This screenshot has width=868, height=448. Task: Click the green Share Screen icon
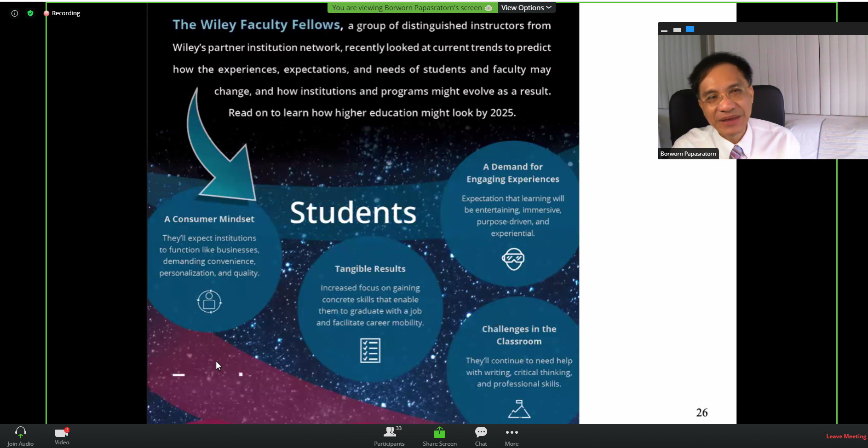point(440,432)
